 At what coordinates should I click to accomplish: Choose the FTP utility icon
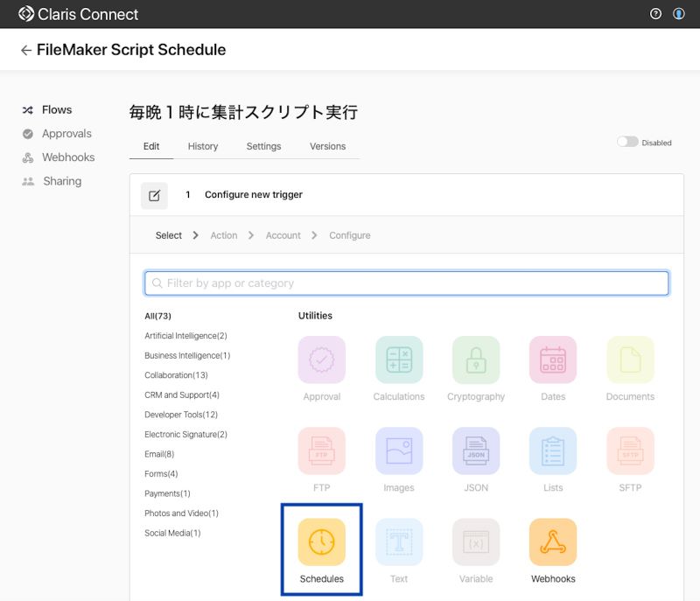(x=321, y=451)
